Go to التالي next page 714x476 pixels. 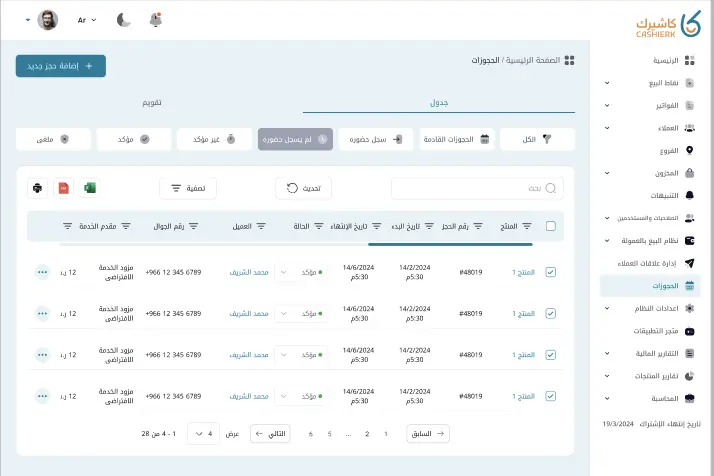270,434
